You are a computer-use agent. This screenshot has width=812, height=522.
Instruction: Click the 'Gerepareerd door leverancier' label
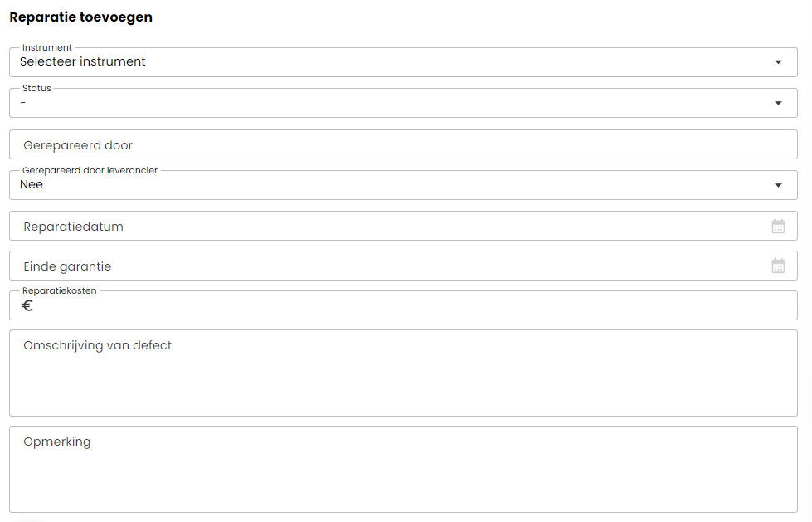click(x=90, y=170)
